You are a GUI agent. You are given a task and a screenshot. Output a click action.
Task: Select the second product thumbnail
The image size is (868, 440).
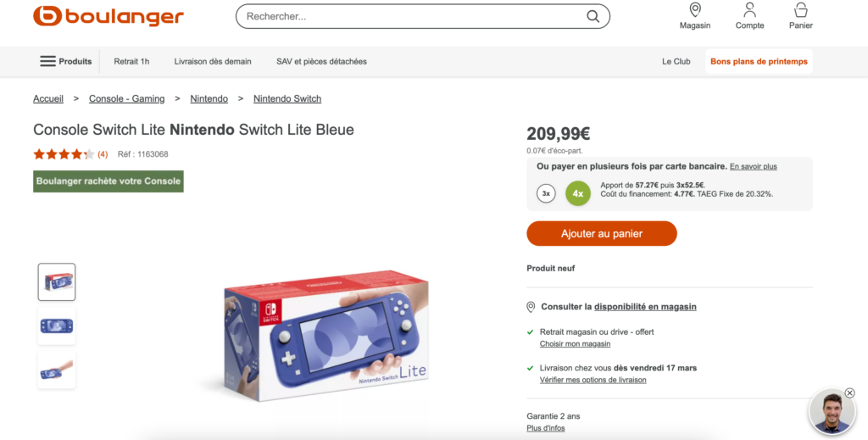(x=57, y=326)
